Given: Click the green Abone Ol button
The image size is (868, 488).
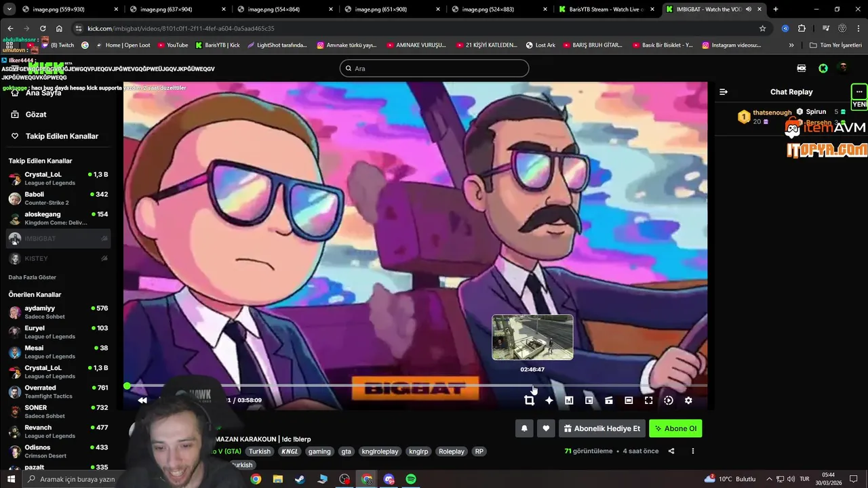Looking at the screenshot, I should [x=675, y=428].
